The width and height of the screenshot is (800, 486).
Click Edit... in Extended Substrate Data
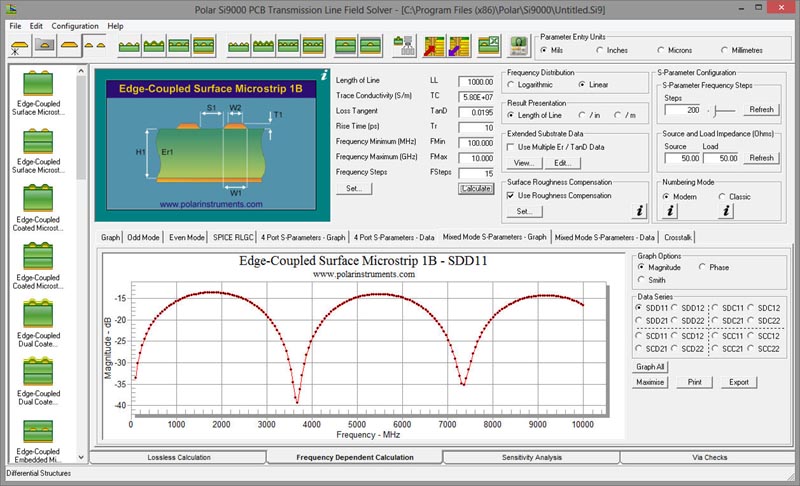pos(563,163)
